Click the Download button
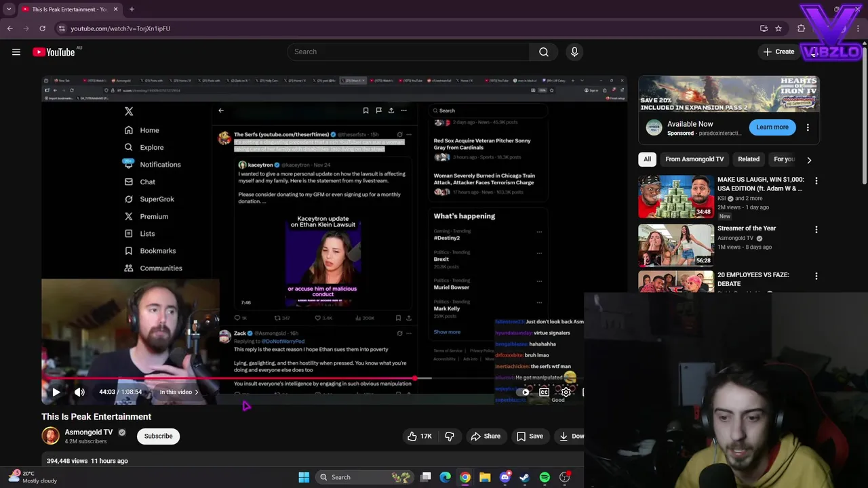 (x=570, y=436)
